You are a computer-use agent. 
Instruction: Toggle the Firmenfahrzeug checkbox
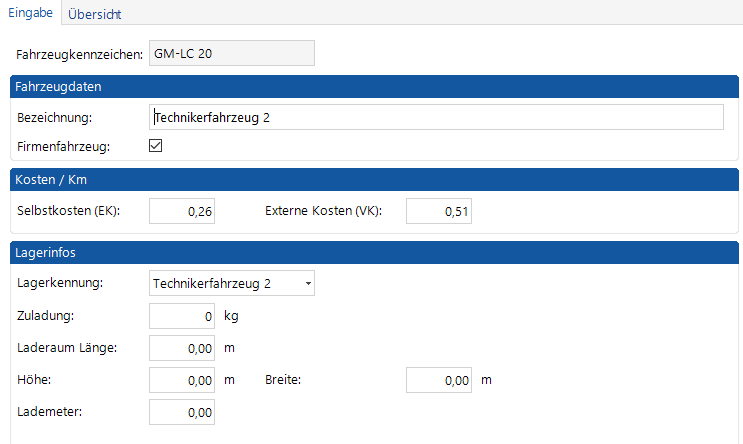(x=155, y=146)
